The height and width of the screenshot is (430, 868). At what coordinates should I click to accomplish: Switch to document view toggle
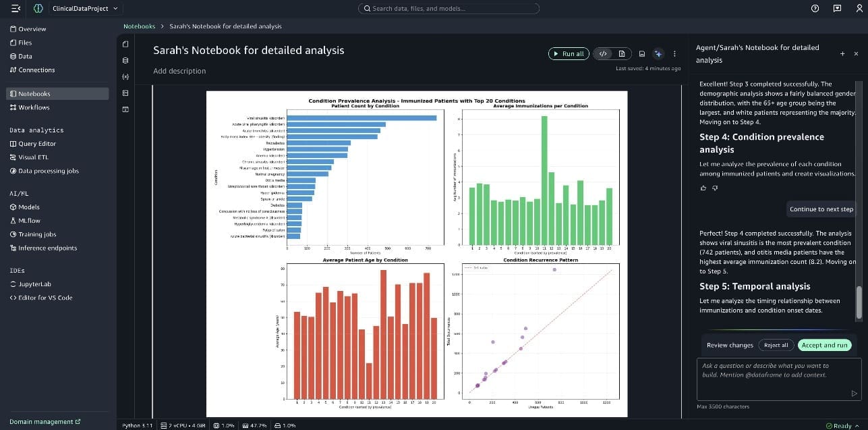coord(621,54)
